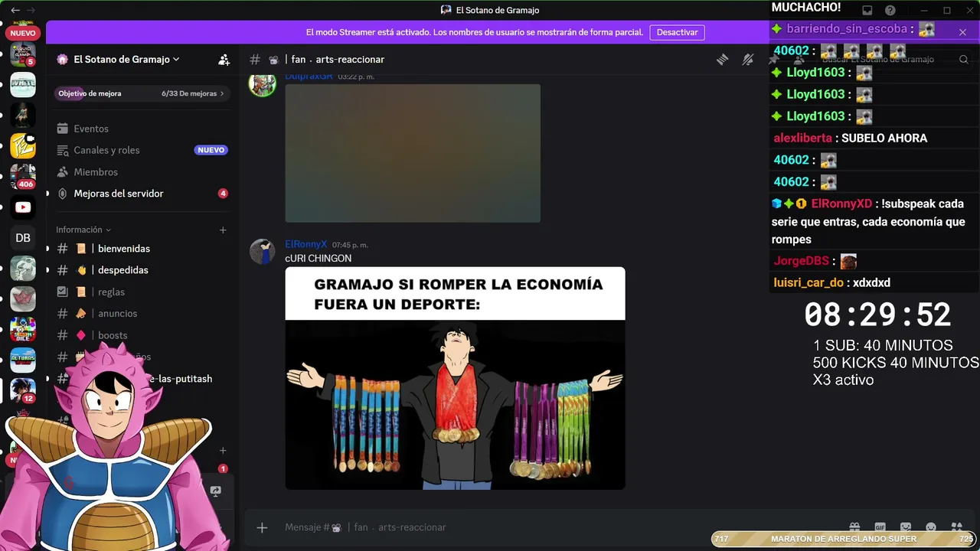Open the YouTube server icon
This screenshot has width=980, height=551.
23,207
